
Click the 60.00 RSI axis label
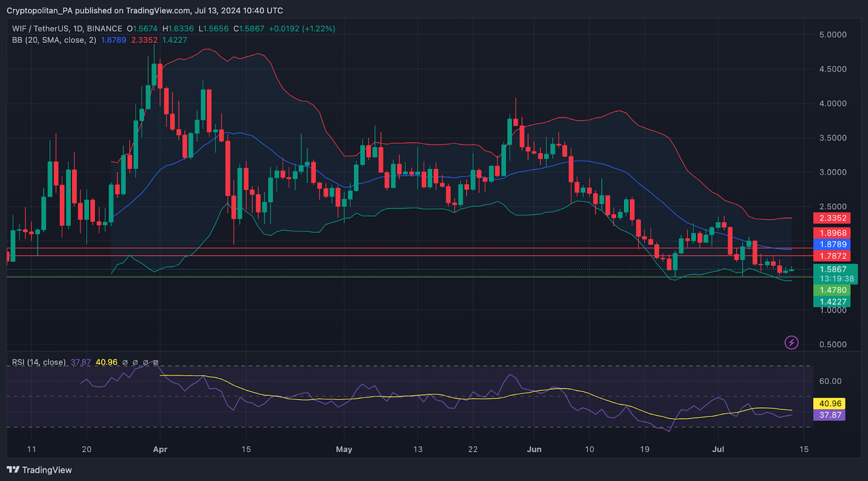click(830, 382)
